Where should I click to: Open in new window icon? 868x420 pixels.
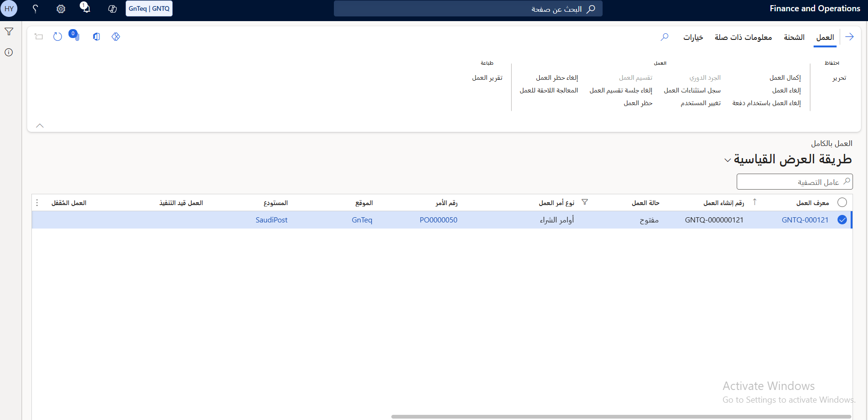click(39, 37)
